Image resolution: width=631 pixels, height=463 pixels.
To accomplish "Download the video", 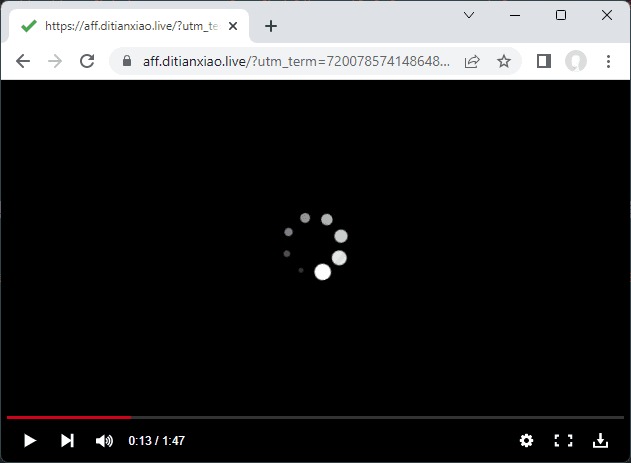I will pyautogui.click(x=600, y=440).
